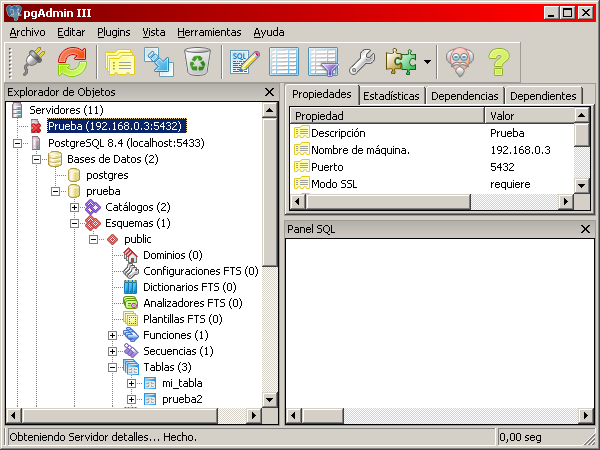Expand the Secuencias node
The height and width of the screenshot is (450, 600).
coord(112,351)
